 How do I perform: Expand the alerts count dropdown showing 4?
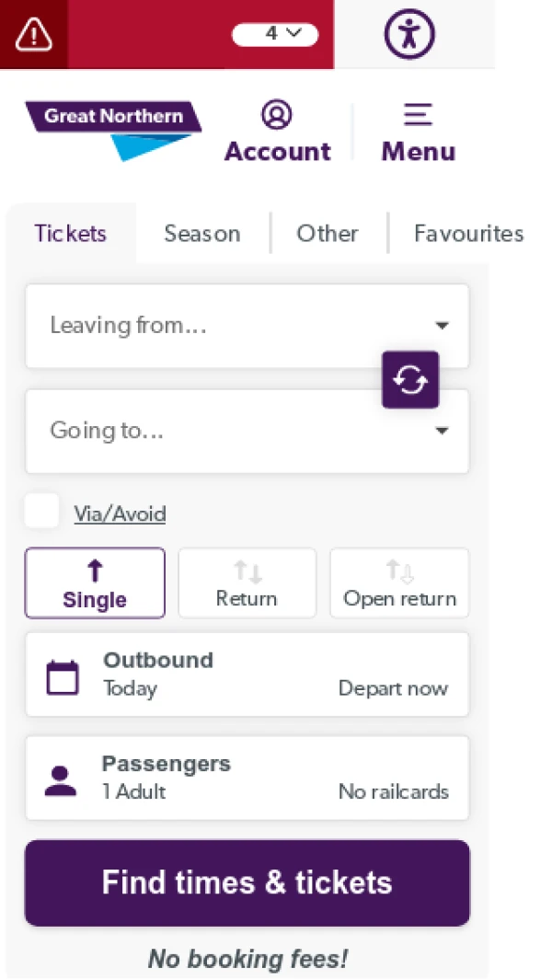[275, 34]
